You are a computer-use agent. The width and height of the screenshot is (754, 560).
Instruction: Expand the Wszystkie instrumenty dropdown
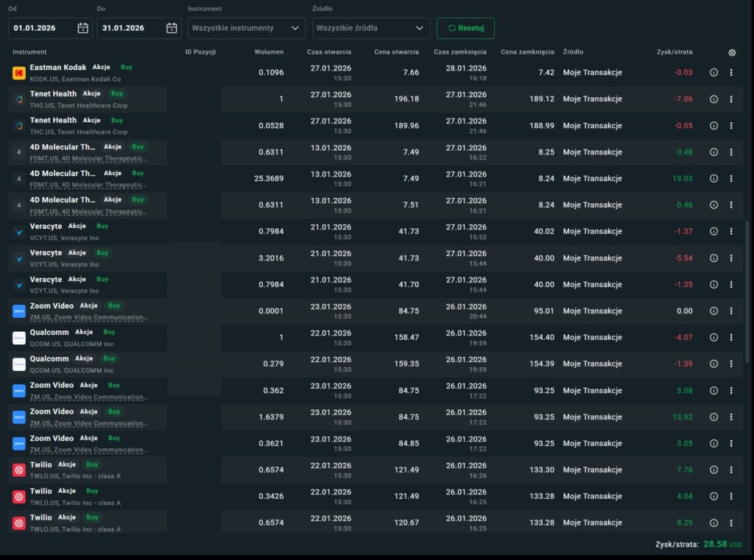coord(246,28)
